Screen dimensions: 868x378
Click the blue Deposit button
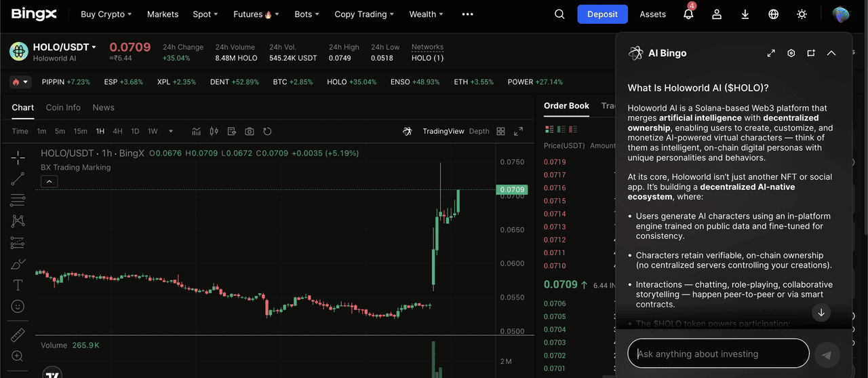pyautogui.click(x=603, y=14)
